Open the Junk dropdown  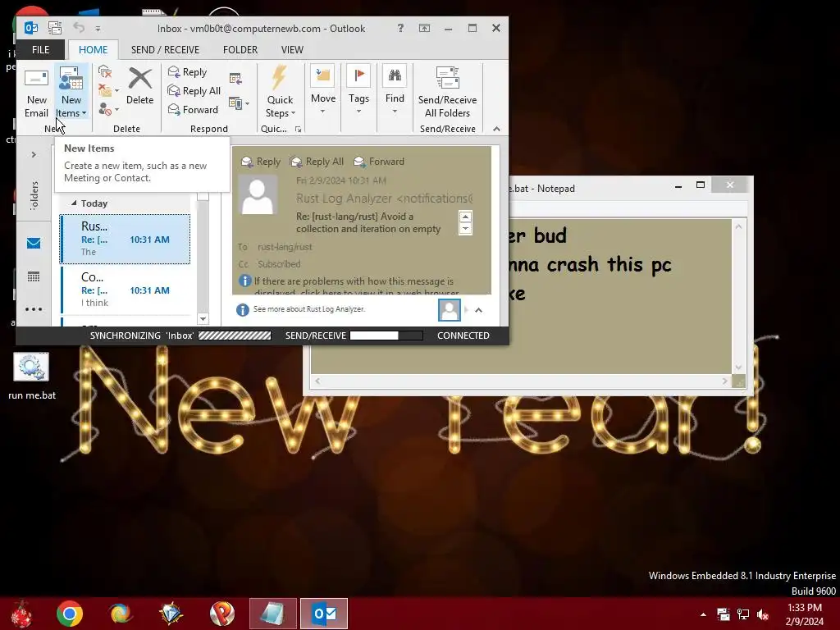click(x=109, y=110)
